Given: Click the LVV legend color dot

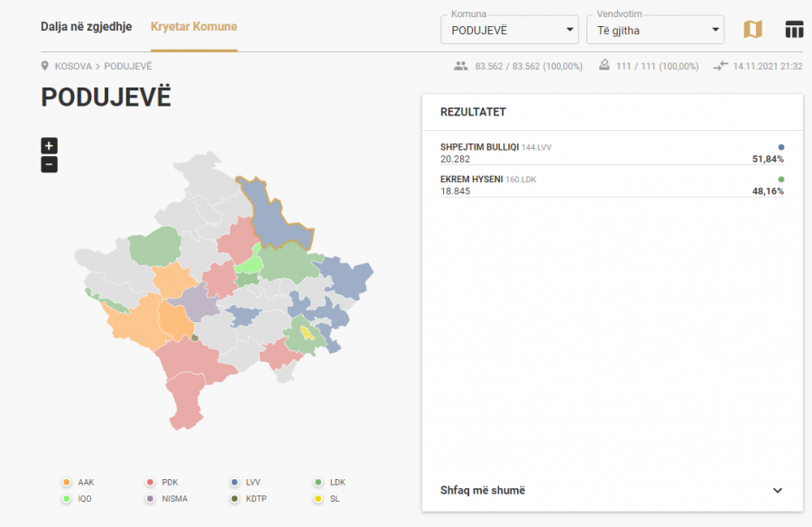Looking at the screenshot, I should click(x=235, y=483).
